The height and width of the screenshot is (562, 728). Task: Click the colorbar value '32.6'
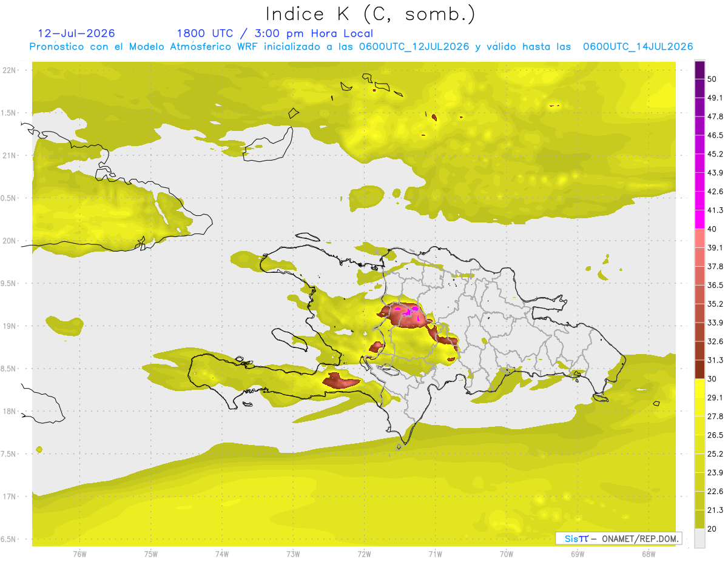pyautogui.click(x=715, y=341)
